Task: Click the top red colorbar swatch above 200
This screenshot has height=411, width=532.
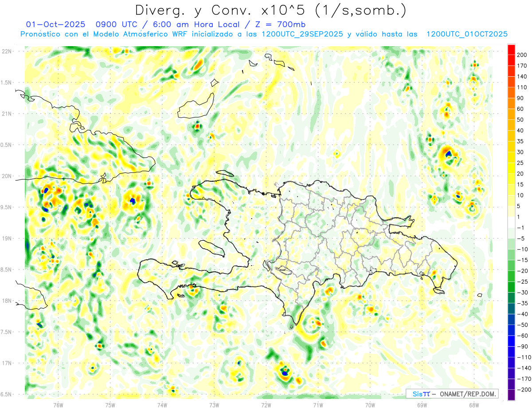Action: click(x=512, y=50)
